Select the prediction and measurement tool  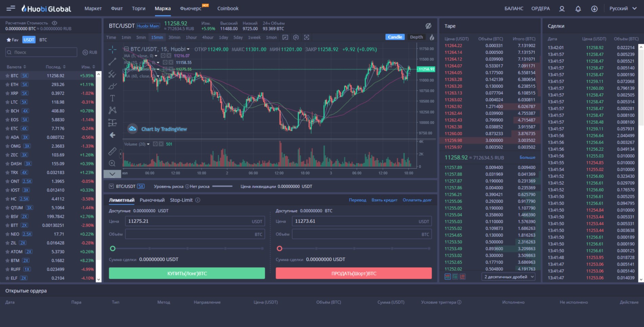112,123
